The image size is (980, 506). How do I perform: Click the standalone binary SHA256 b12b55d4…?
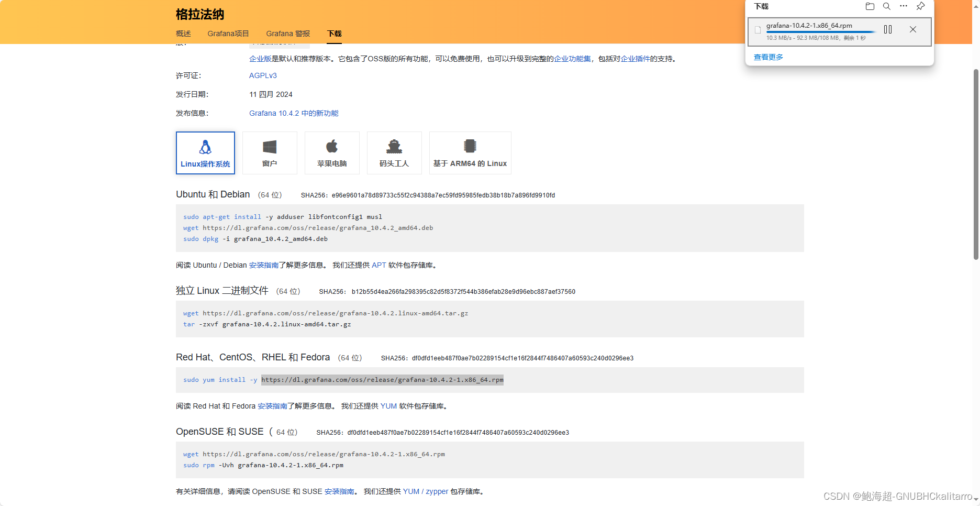(x=463, y=292)
